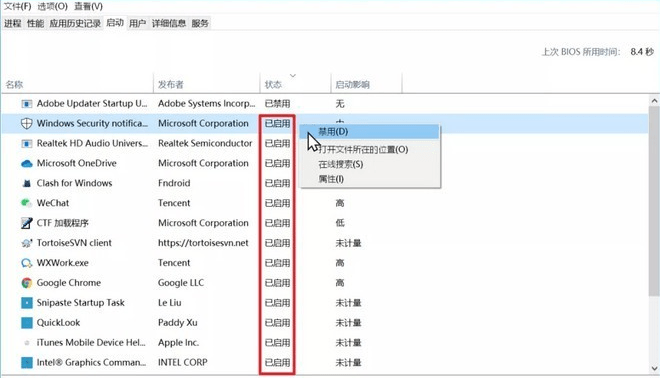
Task: Click the WeChat app icon
Action: coord(27,203)
